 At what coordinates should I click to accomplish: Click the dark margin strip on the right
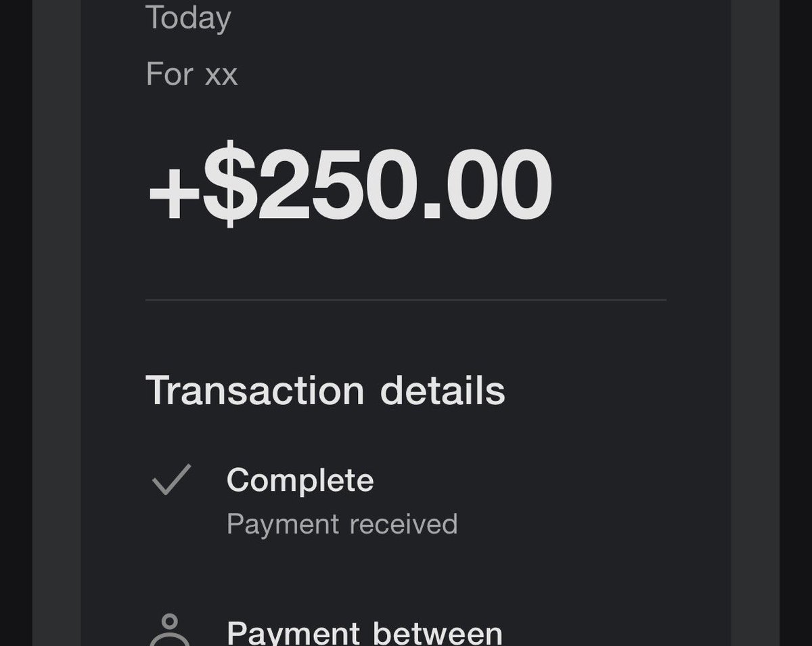(x=755, y=323)
